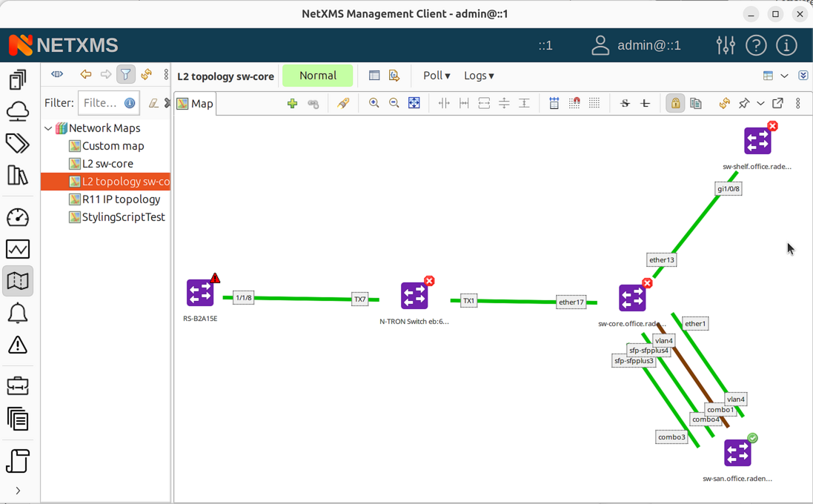Toggle snap to grid magnet icon
The image size is (813, 504).
(574, 104)
